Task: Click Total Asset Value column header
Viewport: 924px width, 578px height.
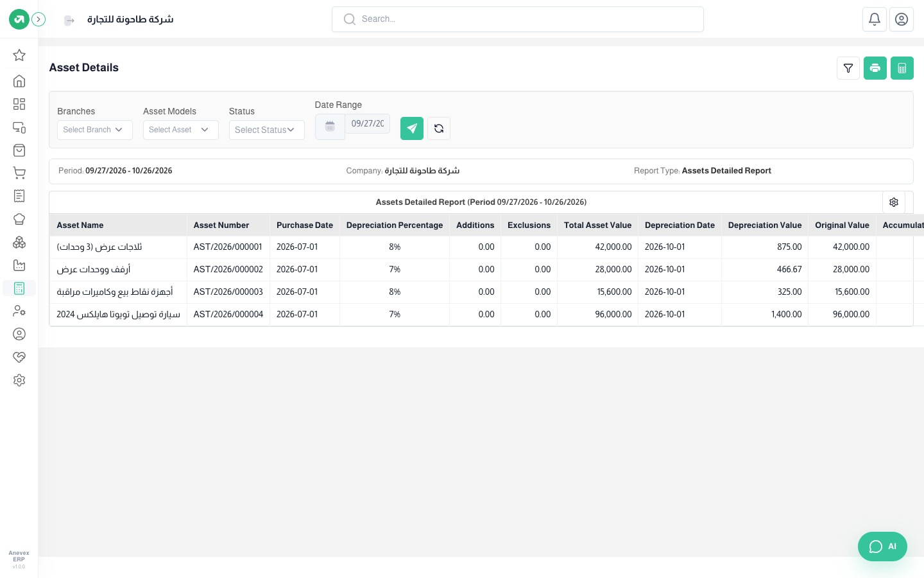Action: tap(597, 225)
